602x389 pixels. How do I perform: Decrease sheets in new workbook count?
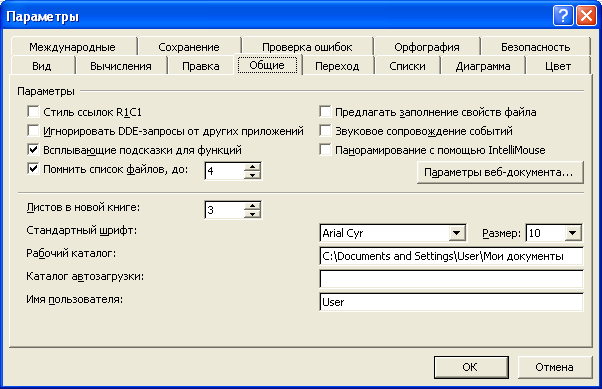252,214
